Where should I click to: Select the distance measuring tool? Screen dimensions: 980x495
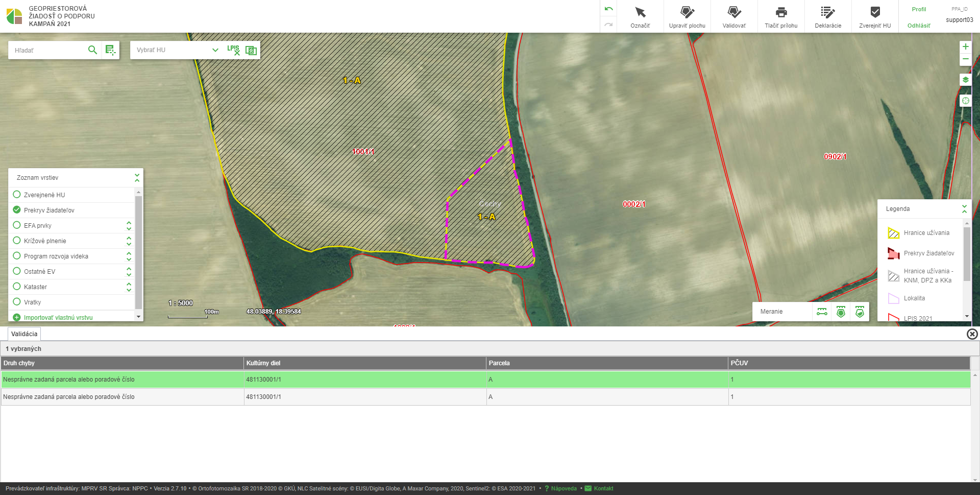pos(822,312)
